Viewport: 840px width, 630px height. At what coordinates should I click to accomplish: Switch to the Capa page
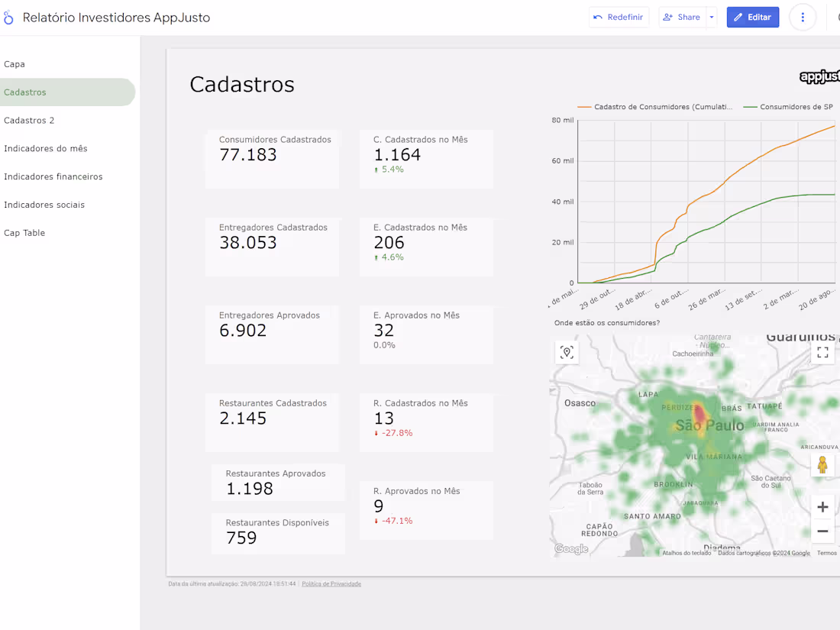point(14,63)
